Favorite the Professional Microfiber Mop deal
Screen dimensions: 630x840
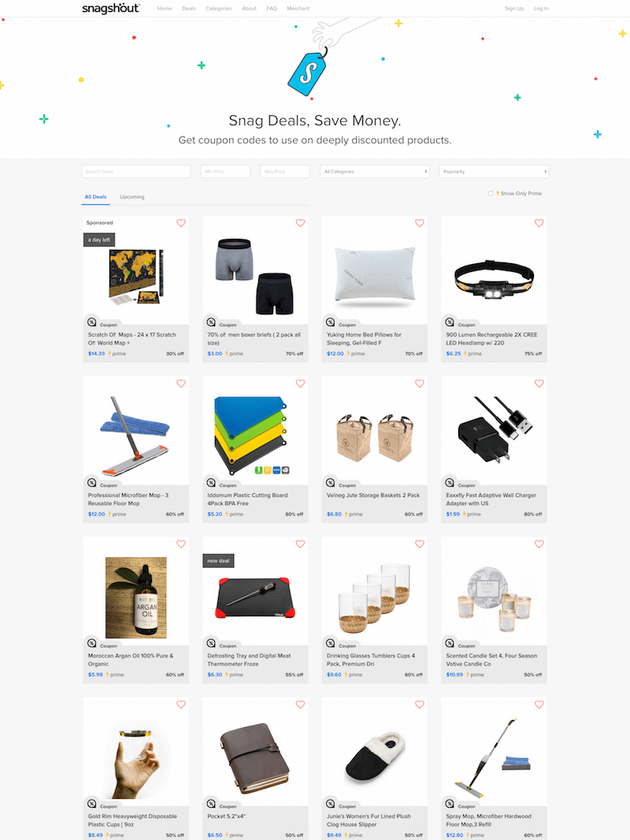(181, 384)
